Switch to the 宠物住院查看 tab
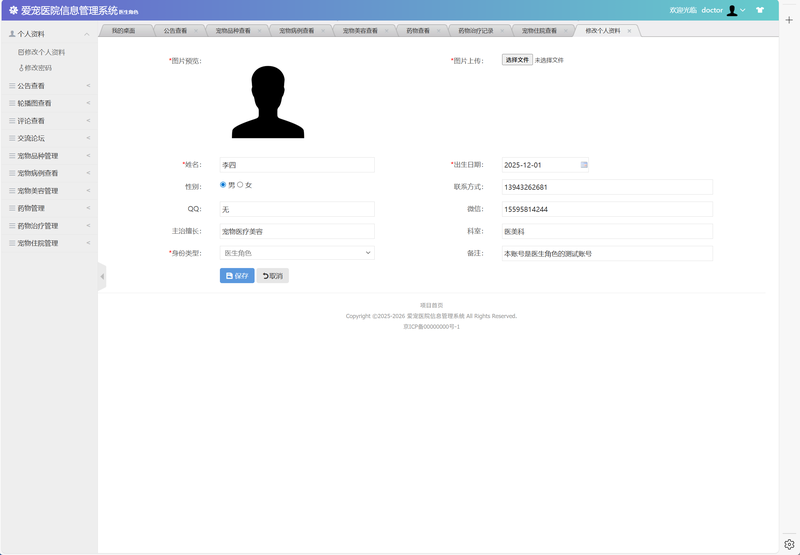 pos(539,31)
